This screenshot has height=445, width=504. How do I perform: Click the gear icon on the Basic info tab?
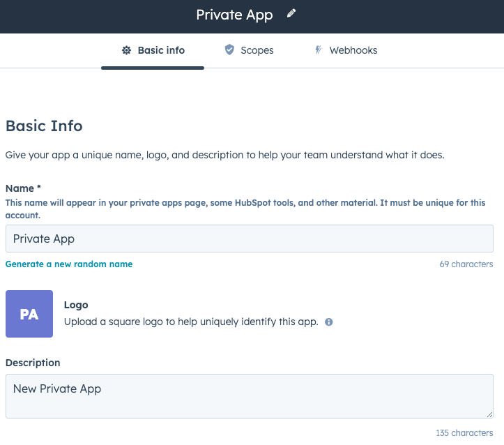126,50
